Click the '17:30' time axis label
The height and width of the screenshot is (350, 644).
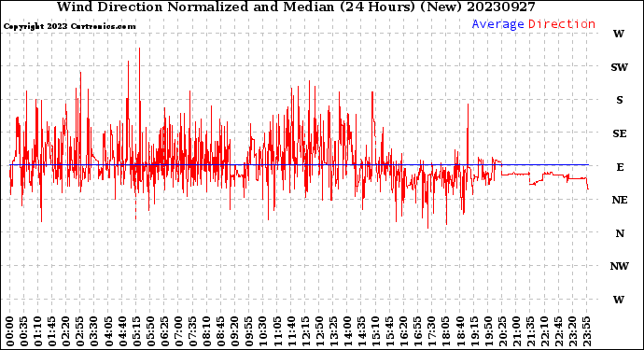(x=431, y=331)
